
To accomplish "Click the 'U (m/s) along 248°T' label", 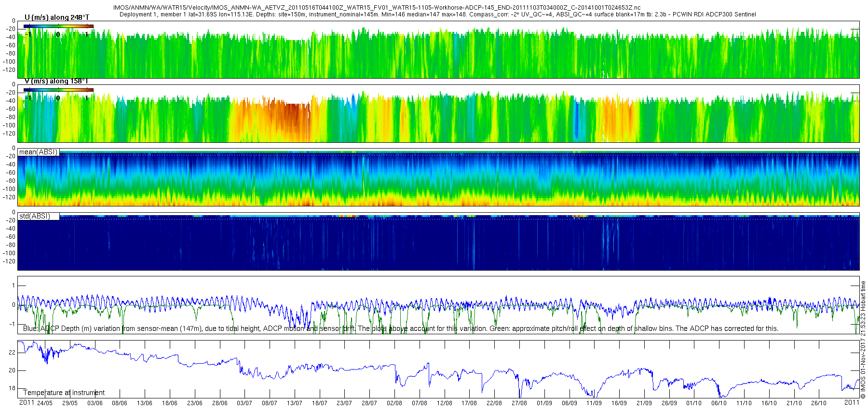I will pyautogui.click(x=57, y=17).
